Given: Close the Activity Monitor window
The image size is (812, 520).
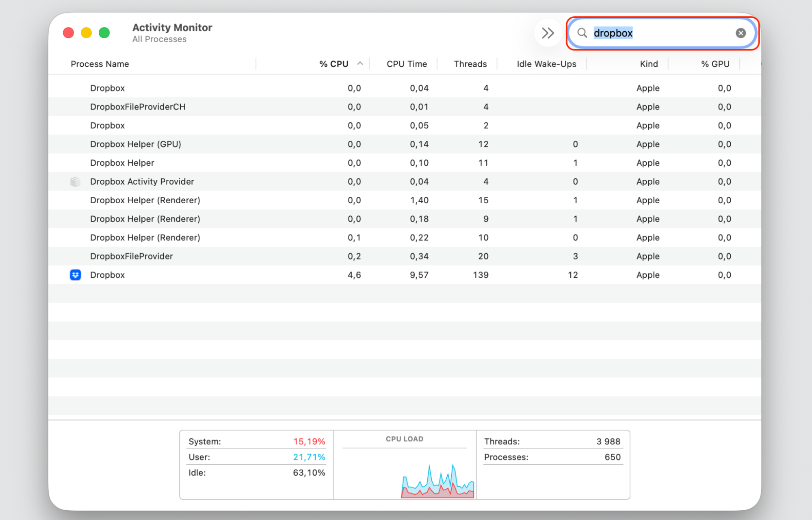Looking at the screenshot, I should [x=68, y=33].
